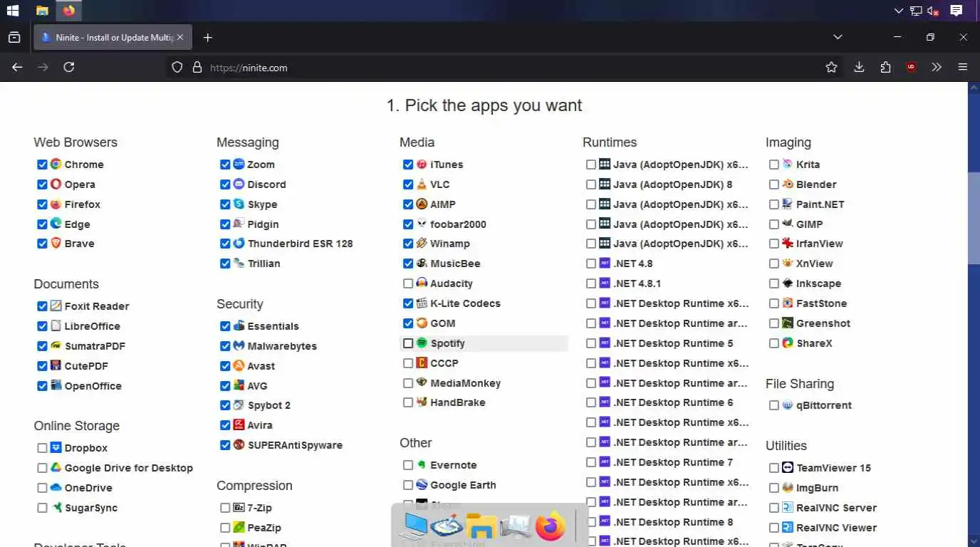Go back to previous page
Screen dimensions: 980x547
click(17, 67)
